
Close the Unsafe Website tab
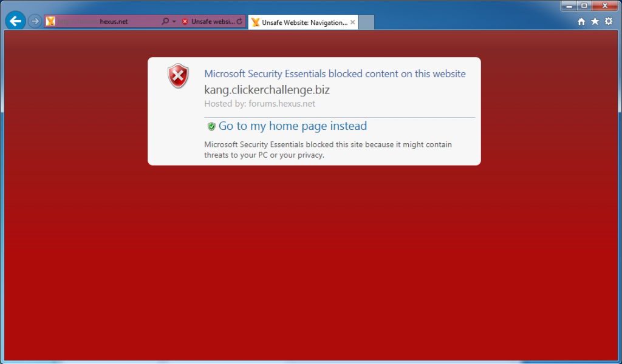pos(353,22)
